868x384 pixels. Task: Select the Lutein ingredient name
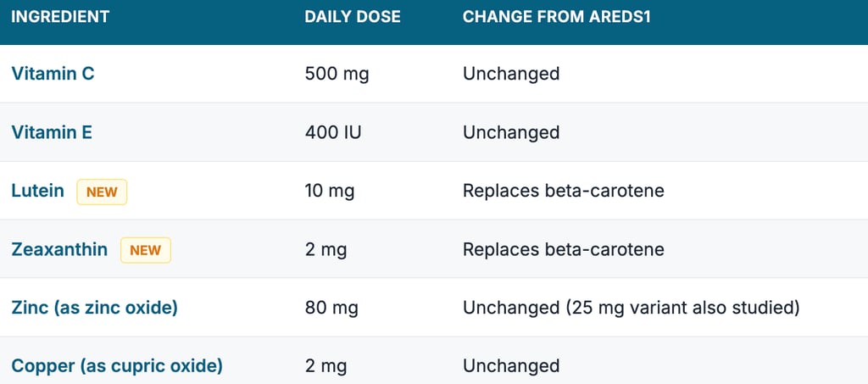(37, 191)
